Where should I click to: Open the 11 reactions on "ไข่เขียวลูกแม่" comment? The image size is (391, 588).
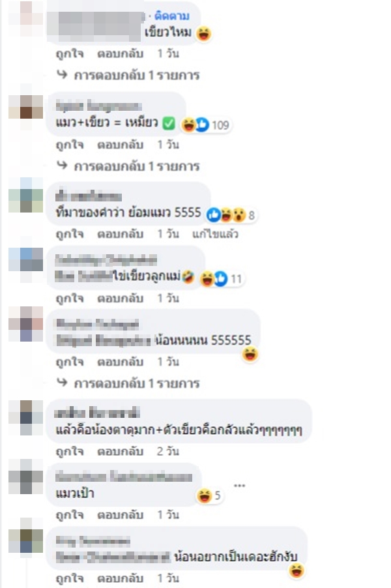coord(221,278)
